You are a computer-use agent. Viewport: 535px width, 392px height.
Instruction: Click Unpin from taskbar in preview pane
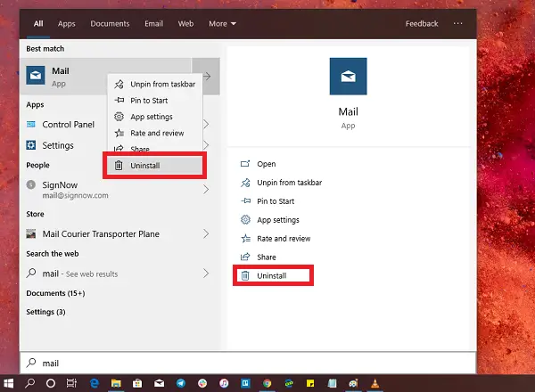pos(281,183)
